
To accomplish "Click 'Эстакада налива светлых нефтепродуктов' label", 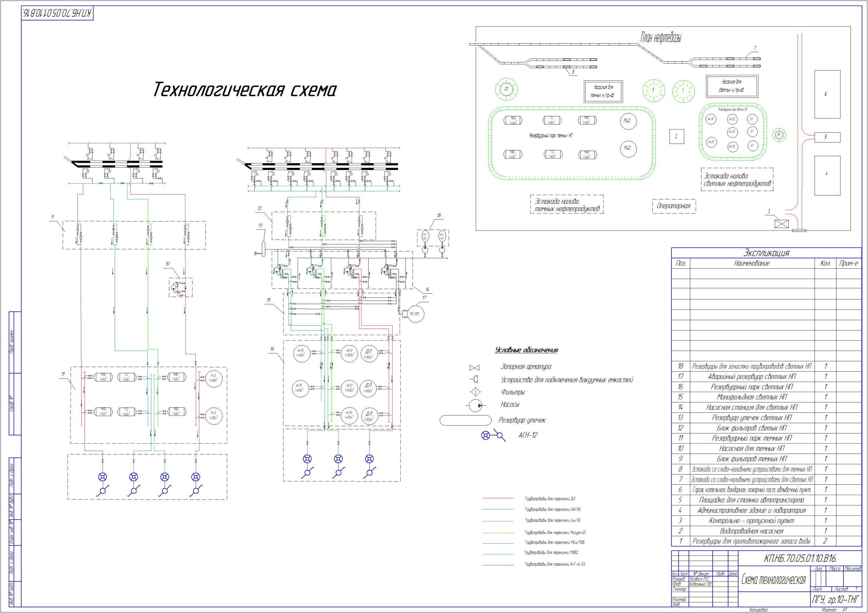I will pyautogui.click(x=737, y=180).
